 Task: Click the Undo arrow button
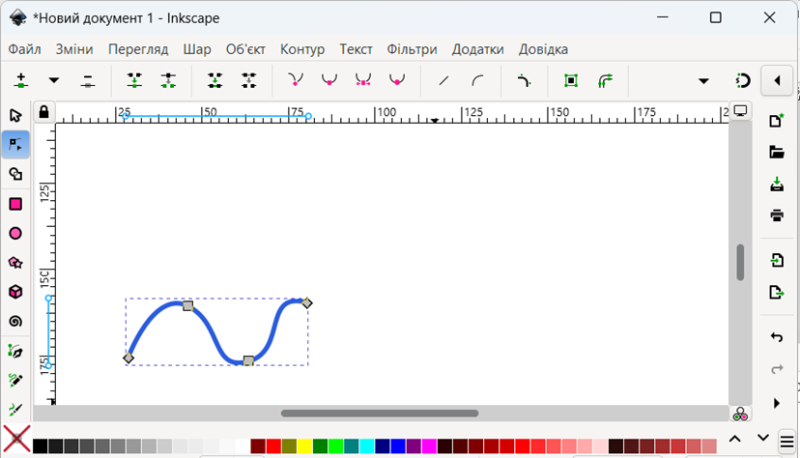tap(776, 337)
